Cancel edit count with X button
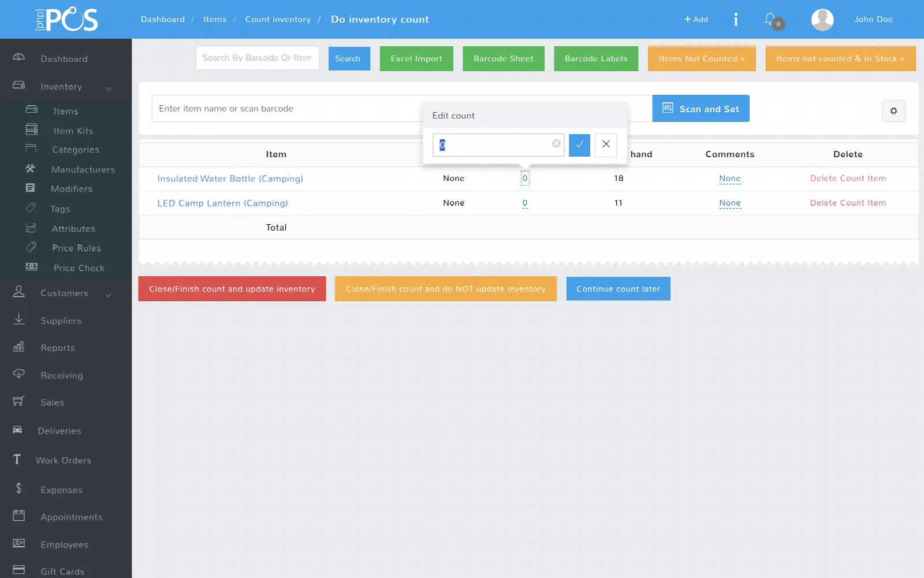 pyautogui.click(x=606, y=145)
